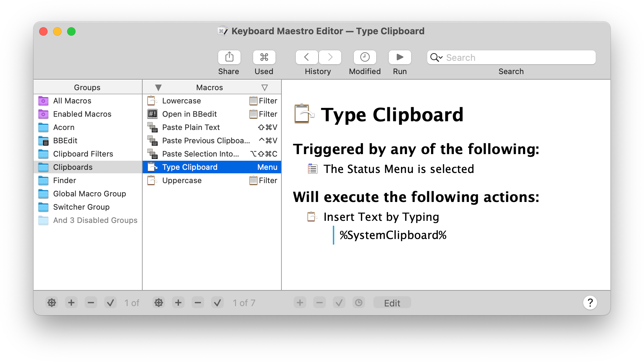Open the search options magnifier dropdown
The width and height of the screenshot is (644, 362).
pyautogui.click(x=436, y=58)
